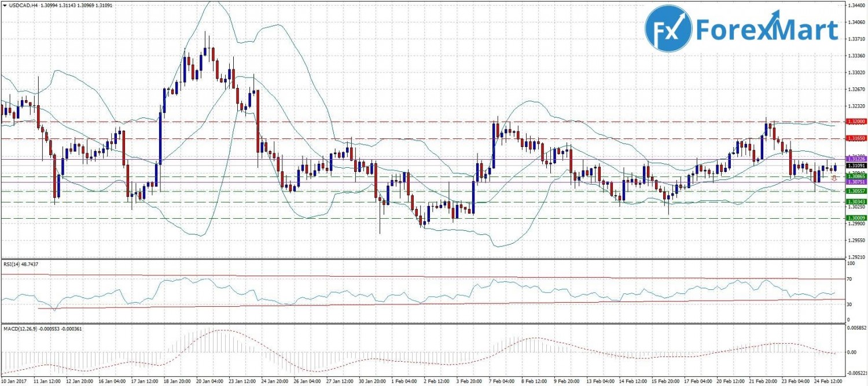Select the purple 1.31226 price label
Image resolution: width=868 pixels, height=386 pixels.
click(855, 159)
